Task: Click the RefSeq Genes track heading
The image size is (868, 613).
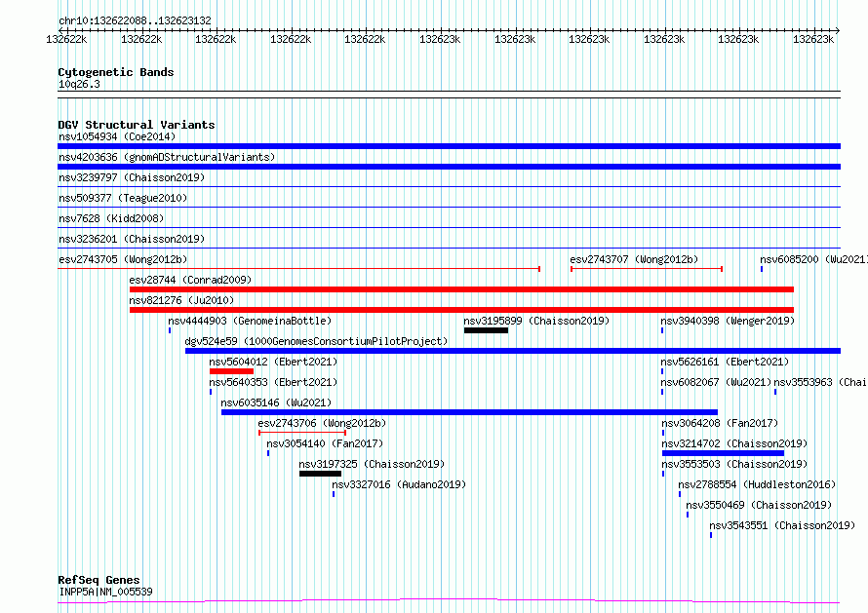Action: pos(99,581)
